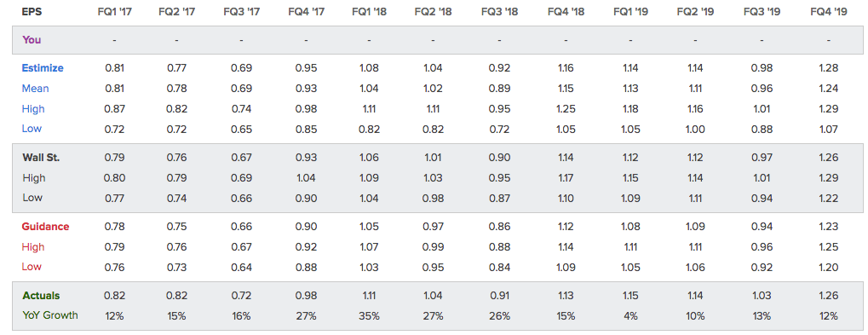
Task: Select the Guidance row label
Action: tap(45, 227)
